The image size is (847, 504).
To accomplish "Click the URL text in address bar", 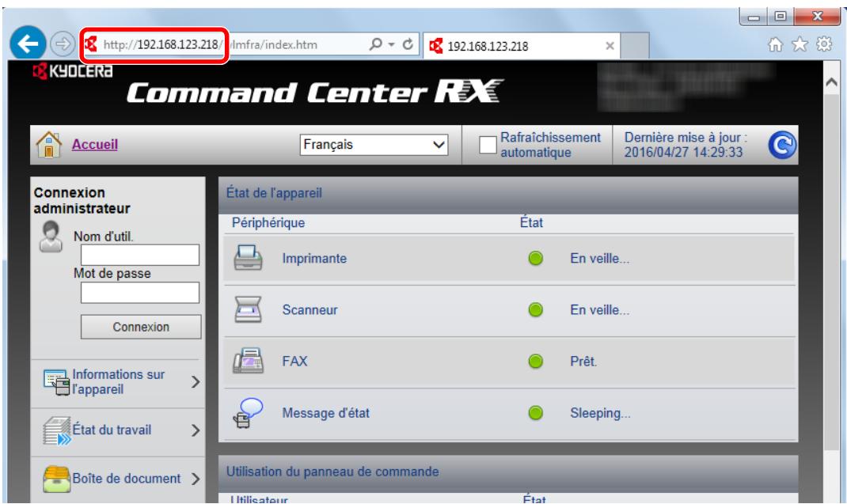I will click(x=210, y=44).
